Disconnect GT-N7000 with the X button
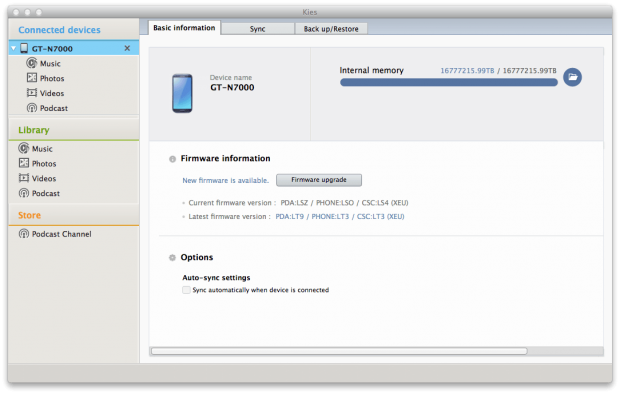The width and height of the screenshot is (620, 394). [127, 48]
